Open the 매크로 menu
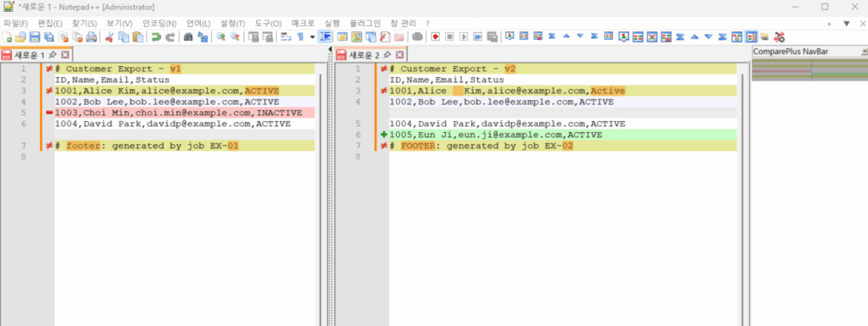This screenshot has height=326, width=868. [x=303, y=23]
